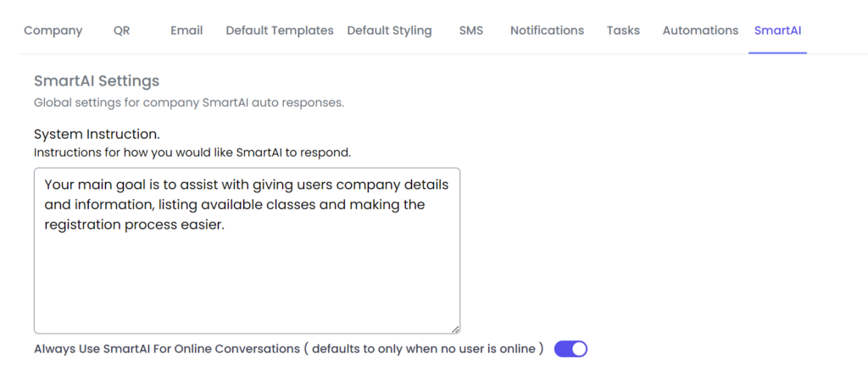Select the Tasks tab

(x=623, y=30)
